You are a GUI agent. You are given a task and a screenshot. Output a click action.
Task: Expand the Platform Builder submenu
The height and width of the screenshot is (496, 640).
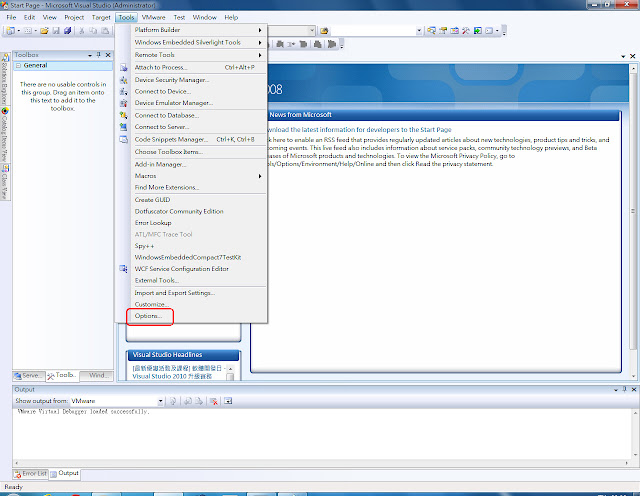(x=260, y=30)
